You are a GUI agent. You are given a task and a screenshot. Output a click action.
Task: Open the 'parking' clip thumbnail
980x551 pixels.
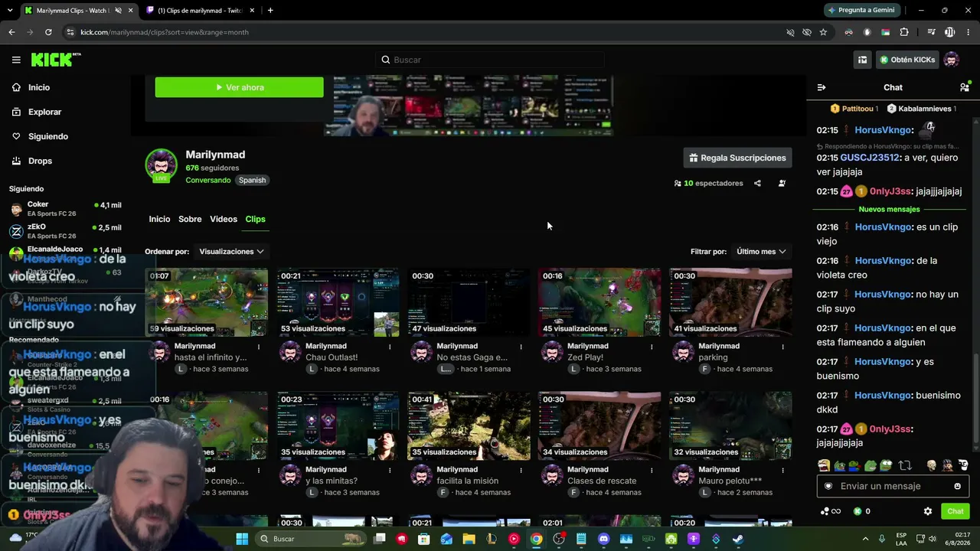click(x=730, y=302)
